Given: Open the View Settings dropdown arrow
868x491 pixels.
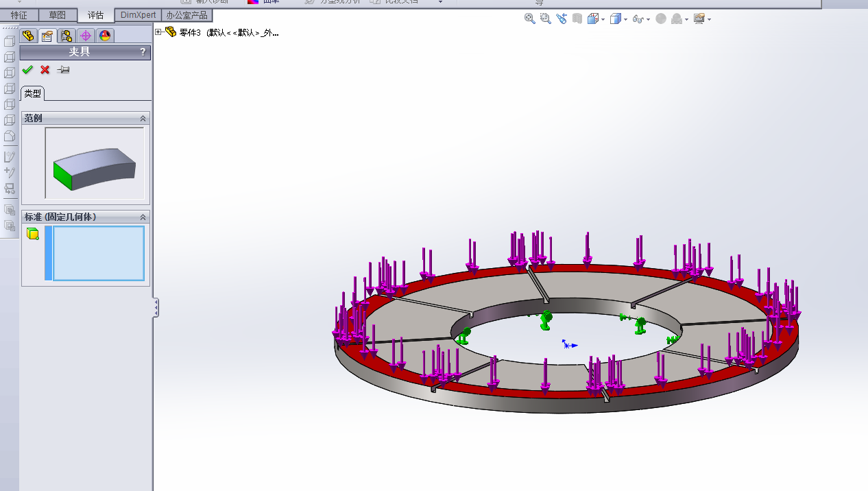Looking at the screenshot, I should [x=709, y=19].
